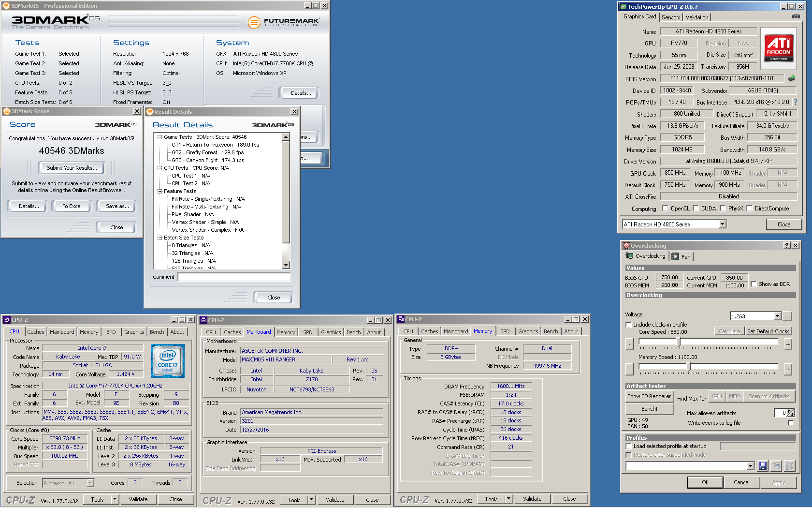Click the Intel Core i7 logo in CPU-Z
Screen dimensions: 812x508
click(x=168, y=361)
